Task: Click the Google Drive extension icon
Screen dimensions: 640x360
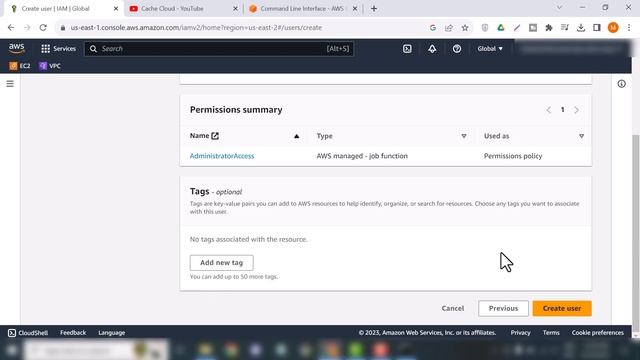Action: pyautogui.click(x=500, y=28)
